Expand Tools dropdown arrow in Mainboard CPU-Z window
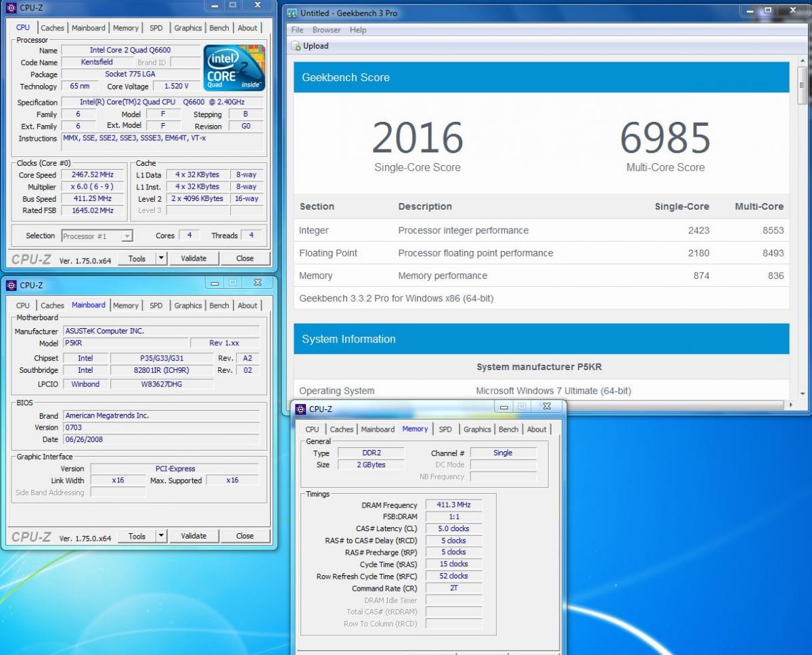The image size is (812, 655). point(161,535)
